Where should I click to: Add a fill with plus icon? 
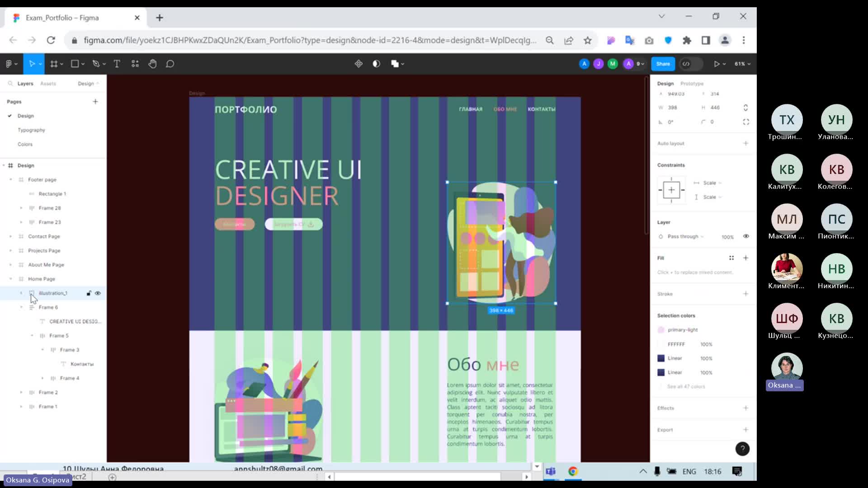(745, 258)
